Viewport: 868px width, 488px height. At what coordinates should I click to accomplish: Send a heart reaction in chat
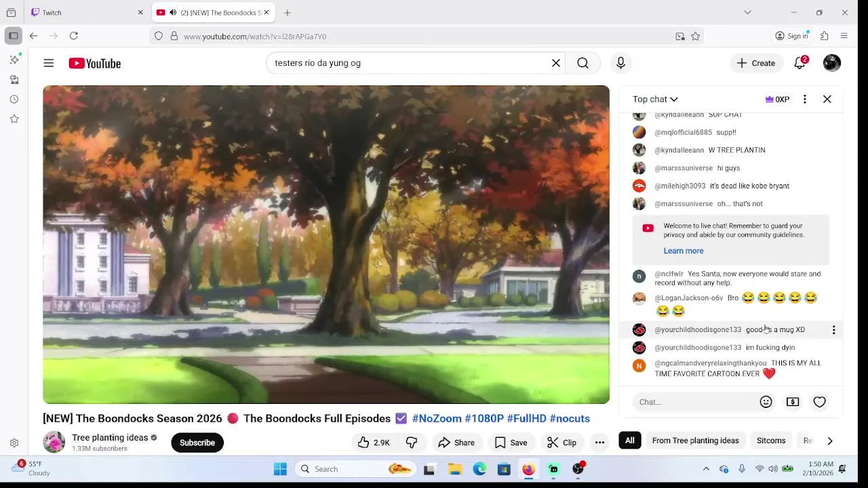820,402
